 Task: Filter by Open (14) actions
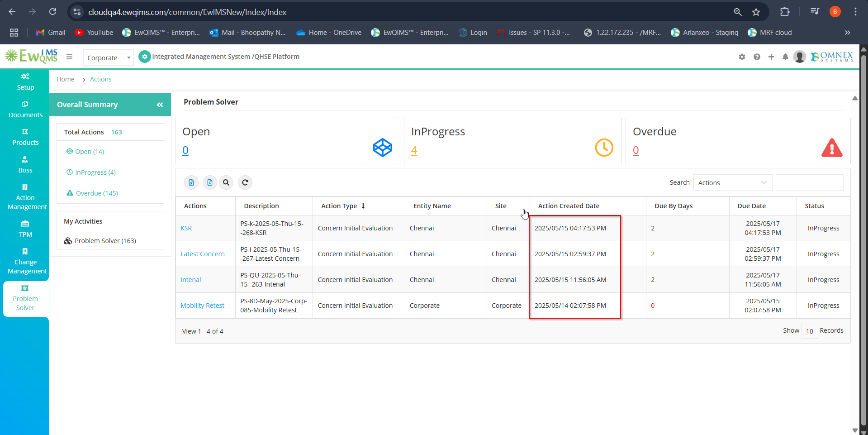[85, 152]
